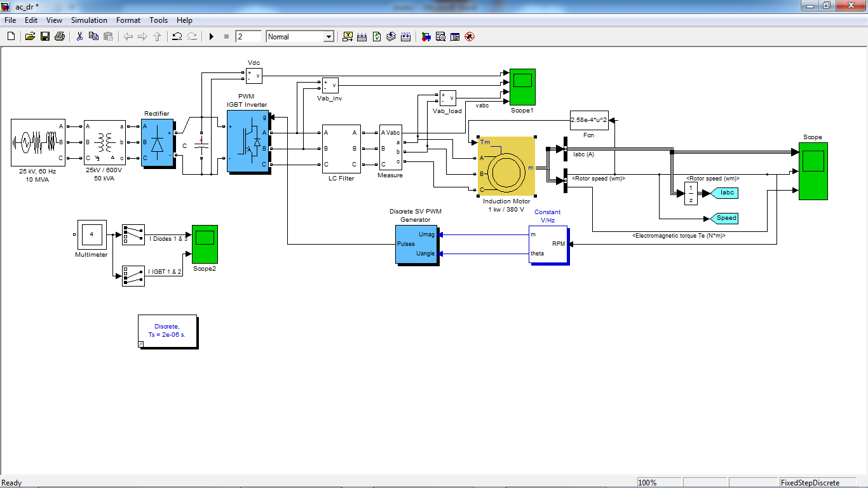Open the Library Browser icon
This screenshot has height=488, width=868.
(x=426, y=37)
